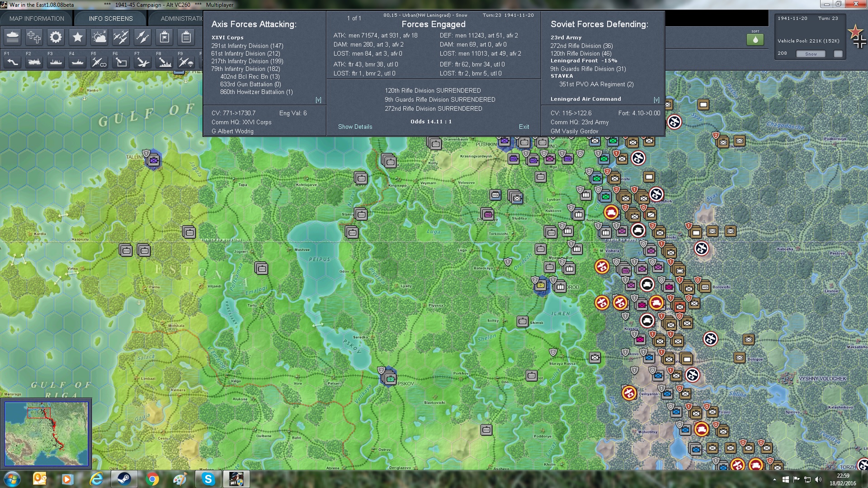Select the air unit counter near Demyansk
This screenshot has height=488, width=868.
629,393
